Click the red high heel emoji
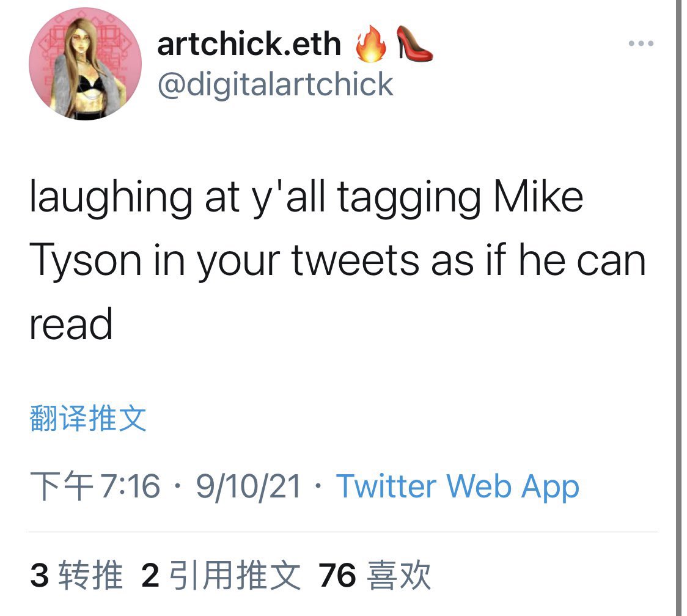This screenshot has width=687, height=616. pos(414,43)
